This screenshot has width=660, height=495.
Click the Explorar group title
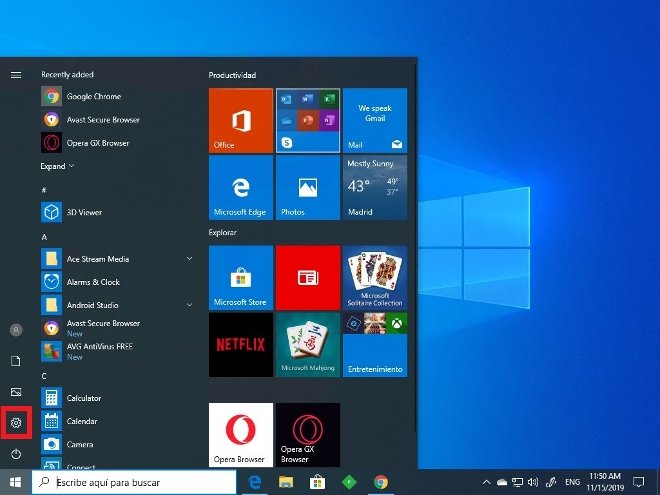223,232
